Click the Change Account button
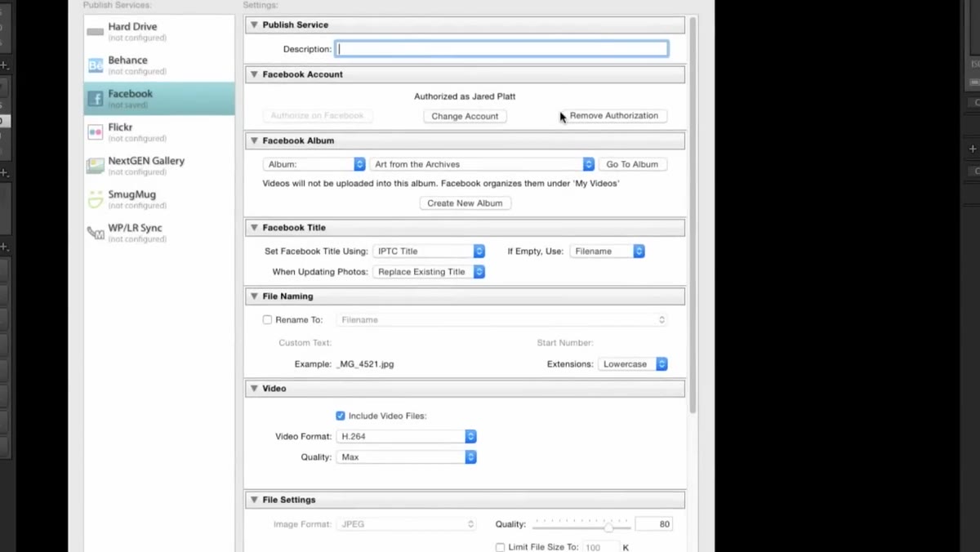 (465, 116)
